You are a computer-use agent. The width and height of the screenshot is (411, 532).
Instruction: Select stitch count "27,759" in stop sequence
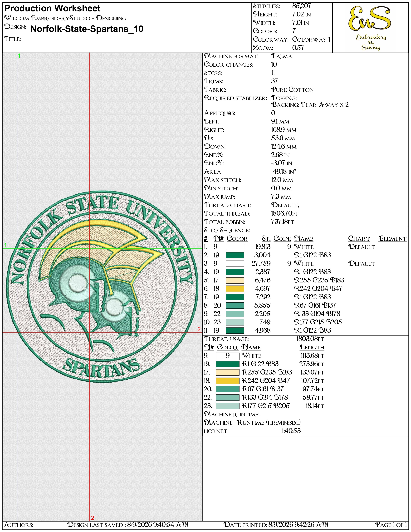[261, 264]
